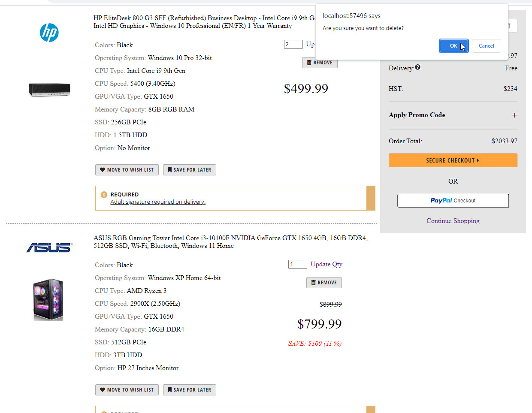Click the ASUS tower quantity field
This screenshot has width=532, height=413.
297,264
